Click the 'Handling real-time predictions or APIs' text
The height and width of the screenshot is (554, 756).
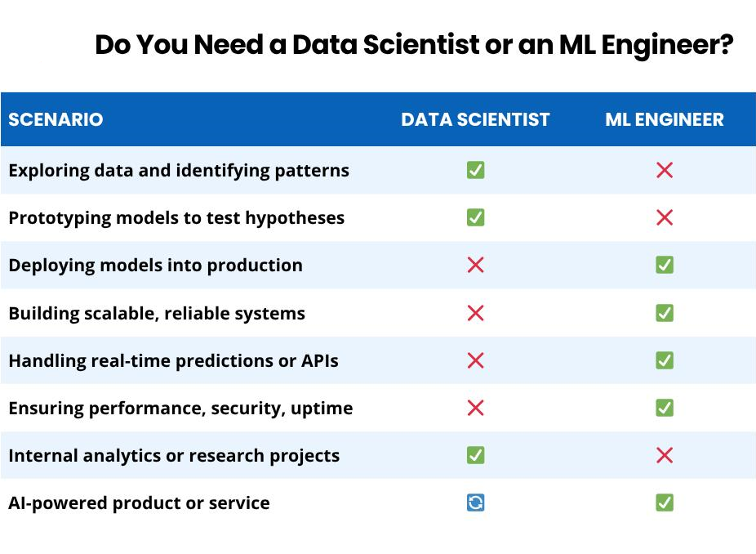[x=174, y=360]
